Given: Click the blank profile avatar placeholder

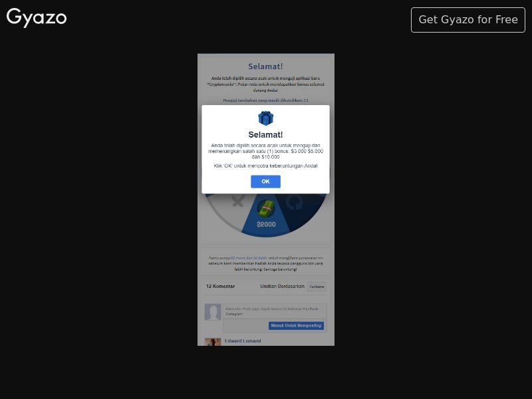Looking at the screenshot, I should coord(213,312).
